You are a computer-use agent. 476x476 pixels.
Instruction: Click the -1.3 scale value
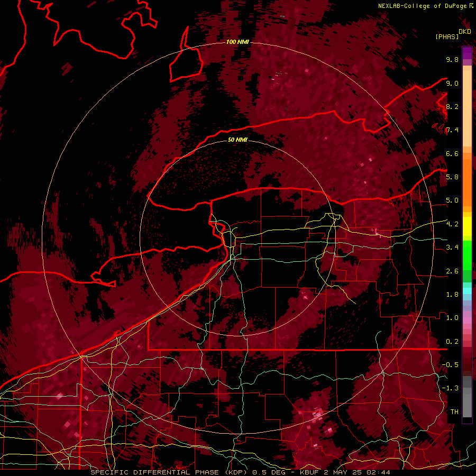[450, 388]
